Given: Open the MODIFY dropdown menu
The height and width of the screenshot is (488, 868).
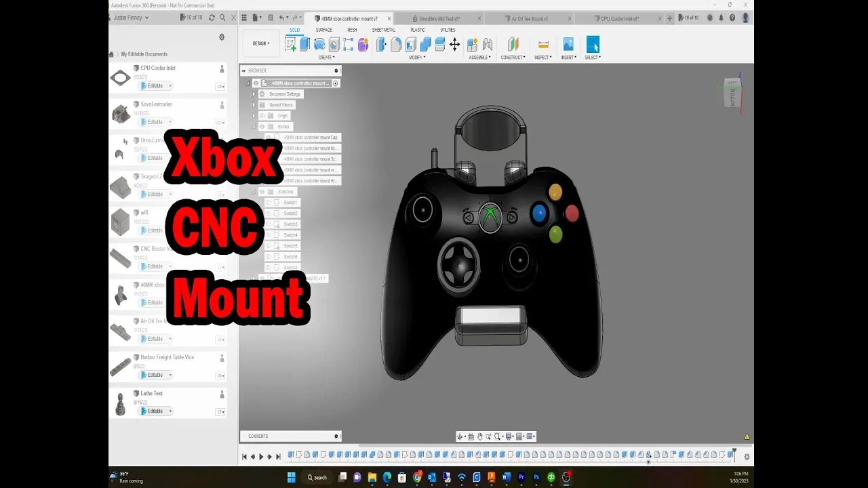Looking at the screenshot, I should 417,58.
